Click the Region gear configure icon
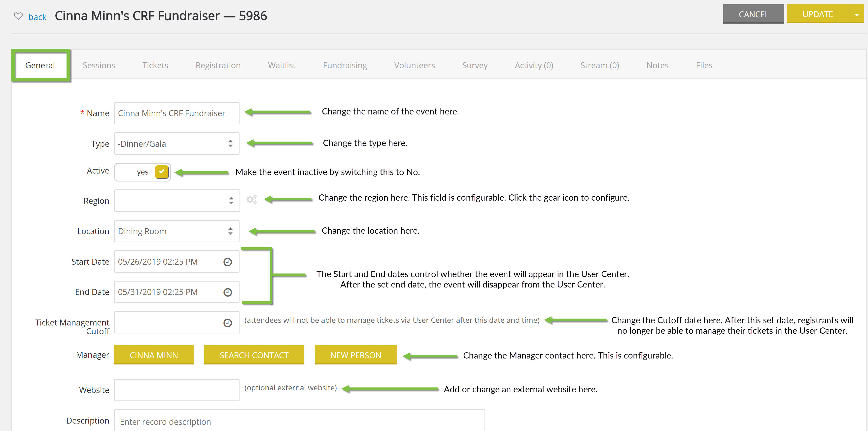 point(252,200)
